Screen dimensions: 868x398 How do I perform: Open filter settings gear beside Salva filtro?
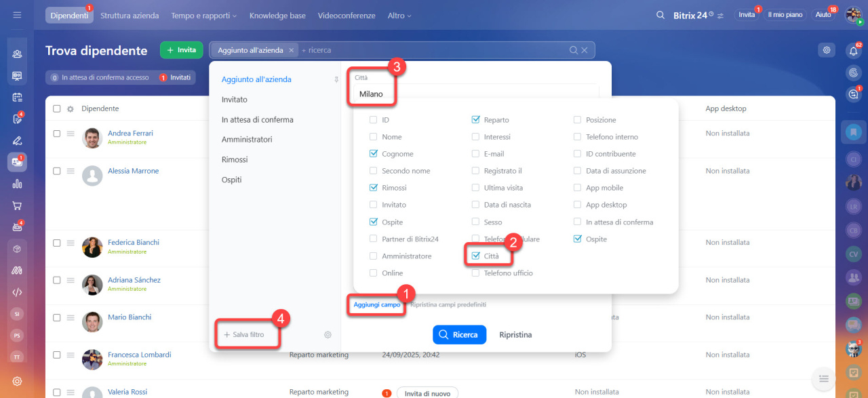click(328, 334)
